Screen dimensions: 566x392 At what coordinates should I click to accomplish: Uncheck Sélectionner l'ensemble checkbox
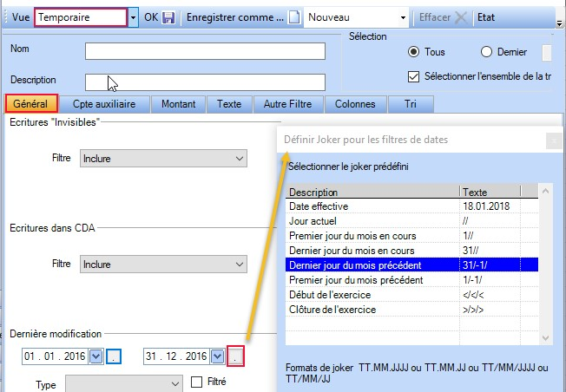[413, 76]
